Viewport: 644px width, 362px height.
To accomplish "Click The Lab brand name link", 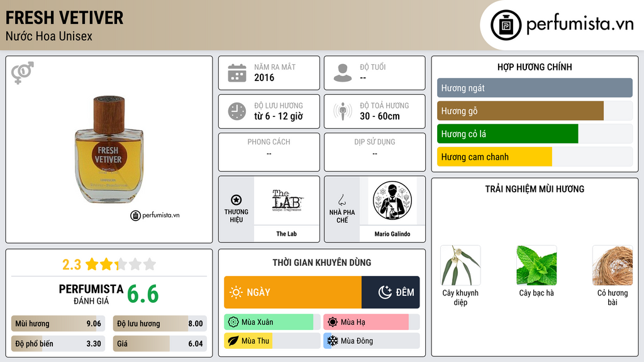I will point(287,234).
